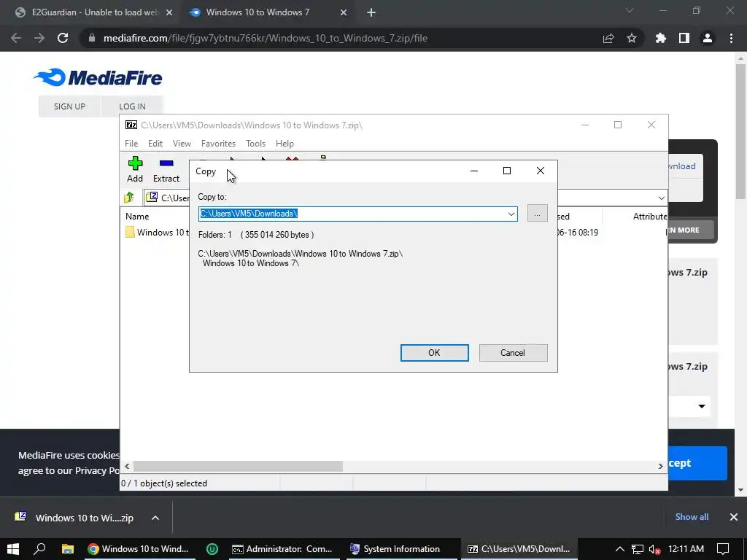
Task: Open downloaded zip options chevron
Action: click(x=155, y=518)
